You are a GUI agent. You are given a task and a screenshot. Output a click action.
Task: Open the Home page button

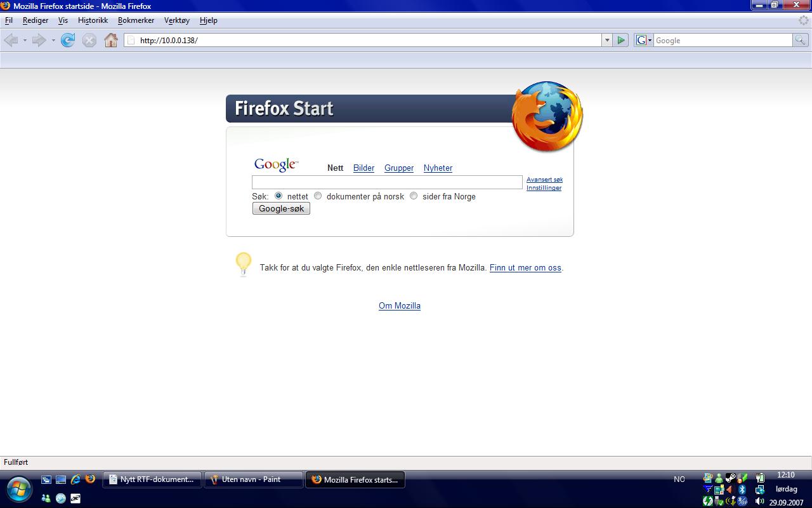click(111, 40)
